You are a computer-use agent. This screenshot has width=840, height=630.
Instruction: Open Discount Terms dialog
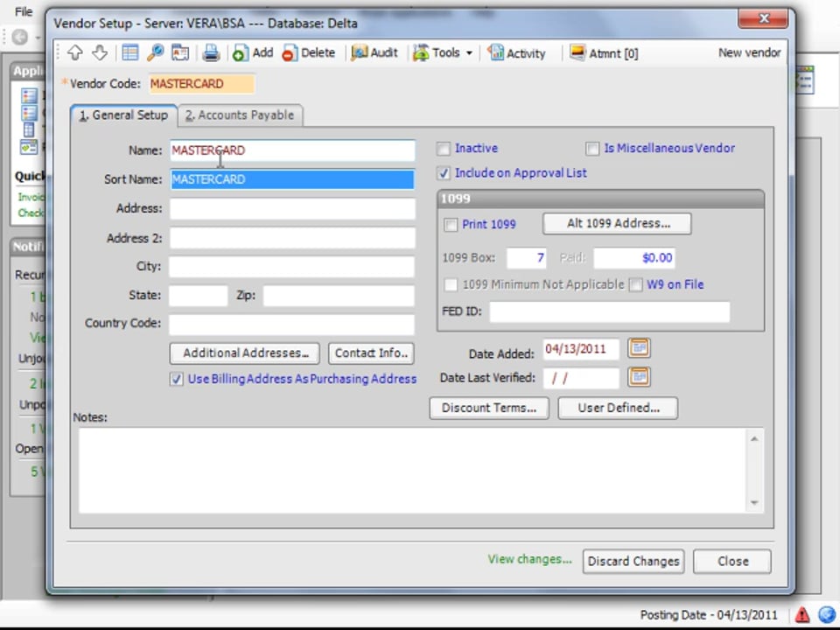click(489, 408)
